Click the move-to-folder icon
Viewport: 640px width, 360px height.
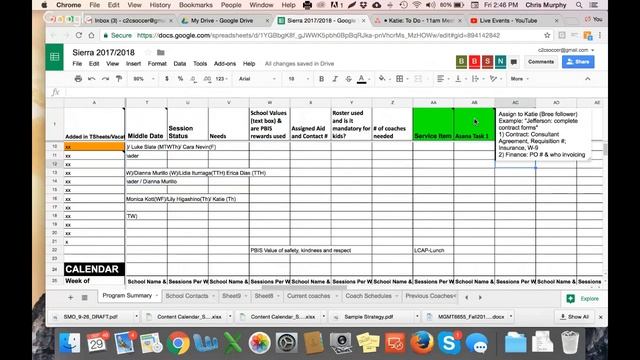161,52
